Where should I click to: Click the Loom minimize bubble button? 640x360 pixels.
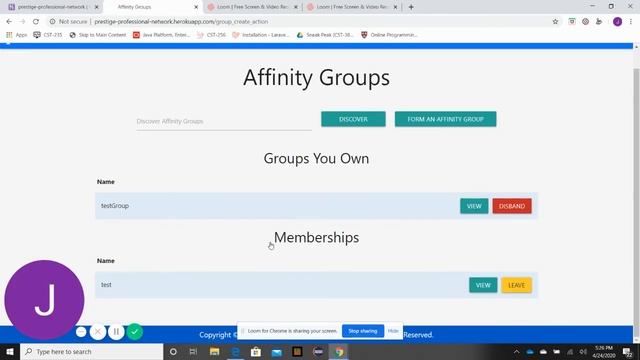tap(81, 332)
